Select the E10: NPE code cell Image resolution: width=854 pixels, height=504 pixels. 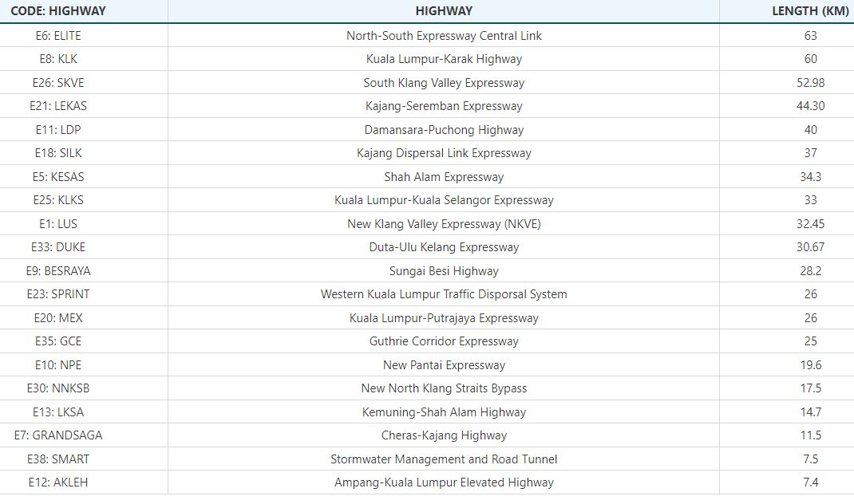click(x=58, y=365)
